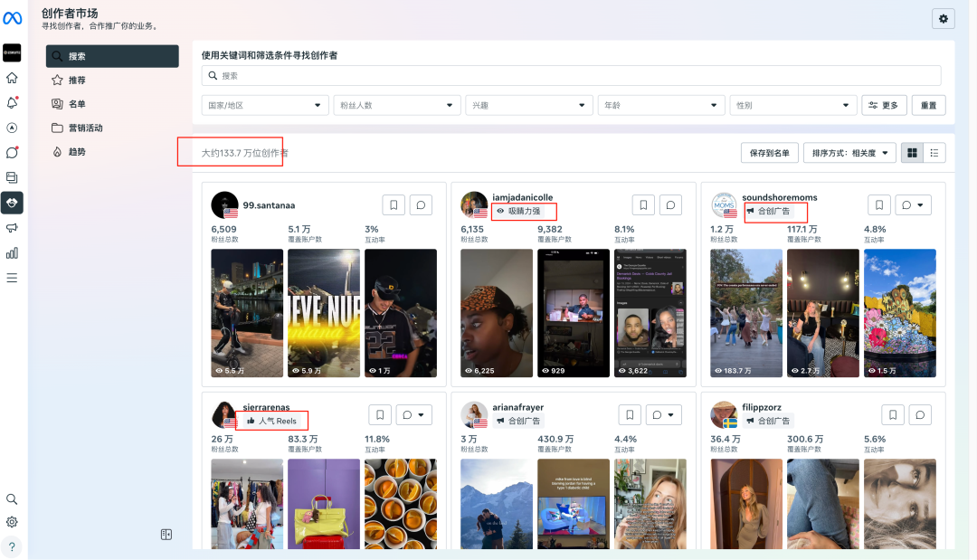Viewport: 977px width, 560px height.
Task: Reset filters with the 重置 button
Action: tap(928, 104)
